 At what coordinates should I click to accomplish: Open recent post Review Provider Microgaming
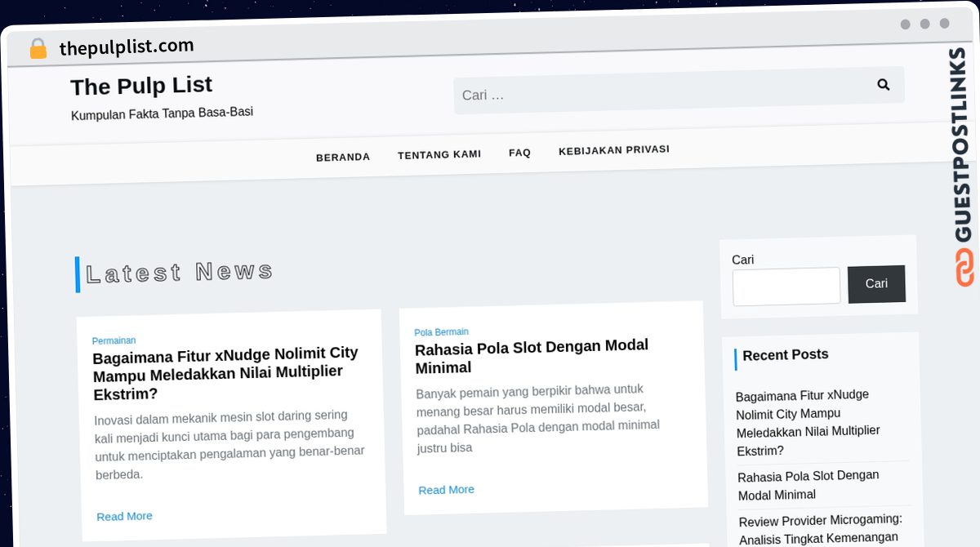821,529
